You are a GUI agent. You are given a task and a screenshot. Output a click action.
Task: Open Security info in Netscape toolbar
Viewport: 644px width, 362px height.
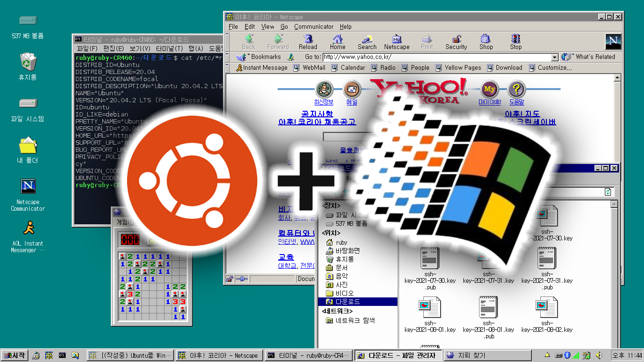[456, 42]
